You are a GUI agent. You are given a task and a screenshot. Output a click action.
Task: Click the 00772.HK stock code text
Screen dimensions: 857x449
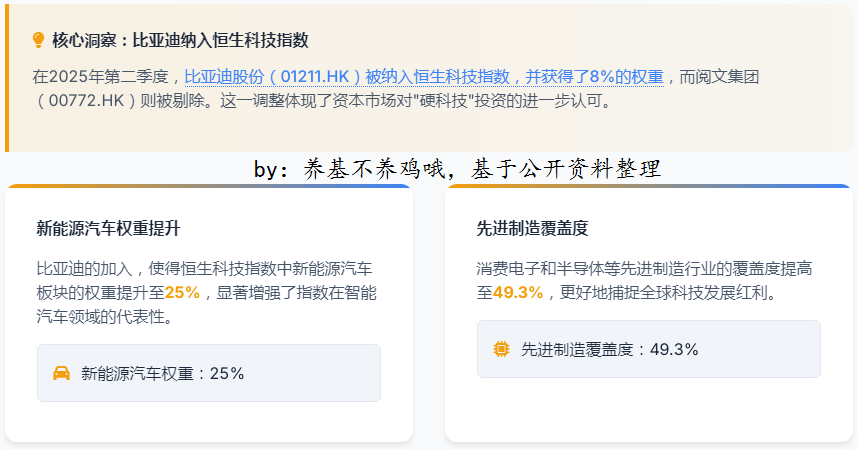(86, 101)
